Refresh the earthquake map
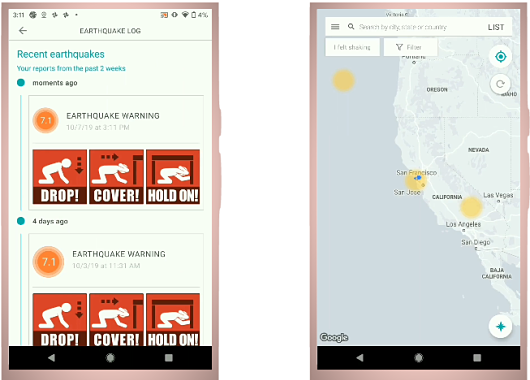 tap(501, 84)
